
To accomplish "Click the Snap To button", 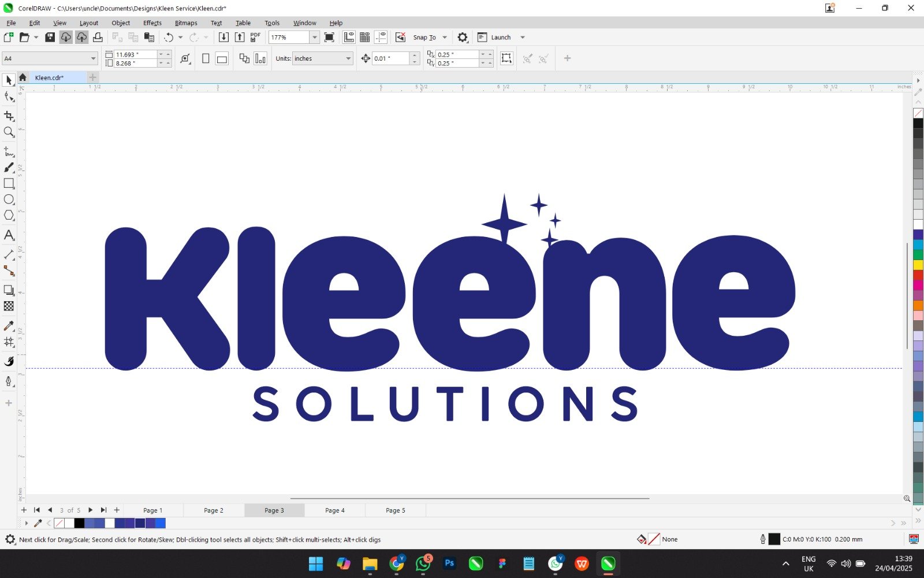I will [x=424, y=37].
